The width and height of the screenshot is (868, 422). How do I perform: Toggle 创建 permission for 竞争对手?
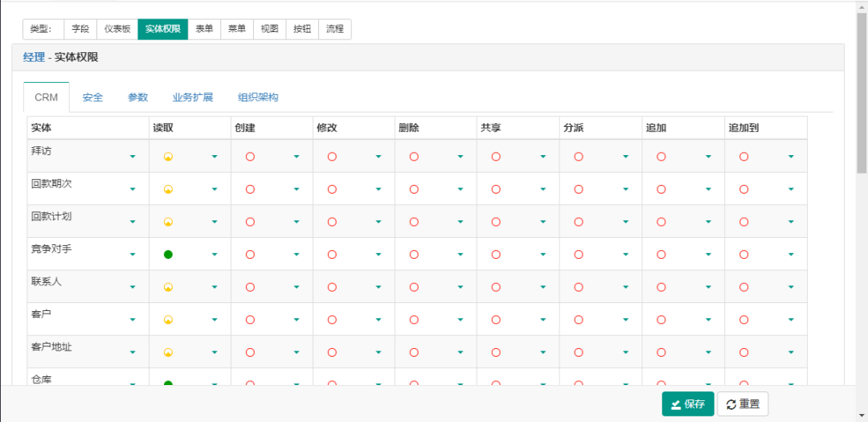coord(250,255)
